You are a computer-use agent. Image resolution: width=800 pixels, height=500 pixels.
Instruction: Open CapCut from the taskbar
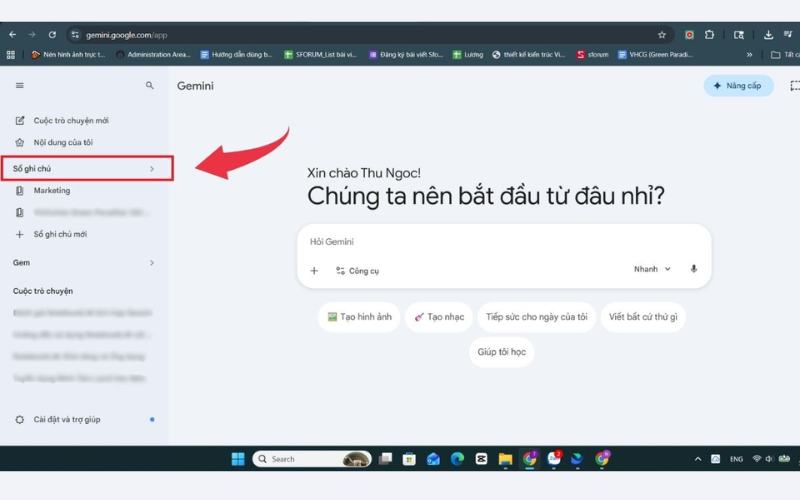click(x=481, y=459)
